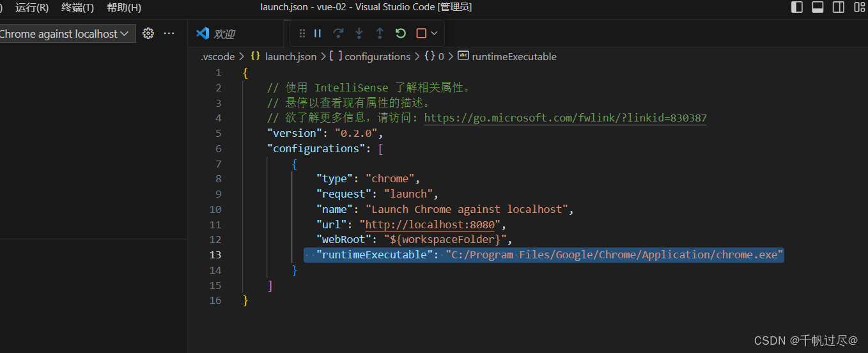The height and width of the screenshot is (353, 868).
Task: Open the Customize Layout icon
Action: [858, 8]
